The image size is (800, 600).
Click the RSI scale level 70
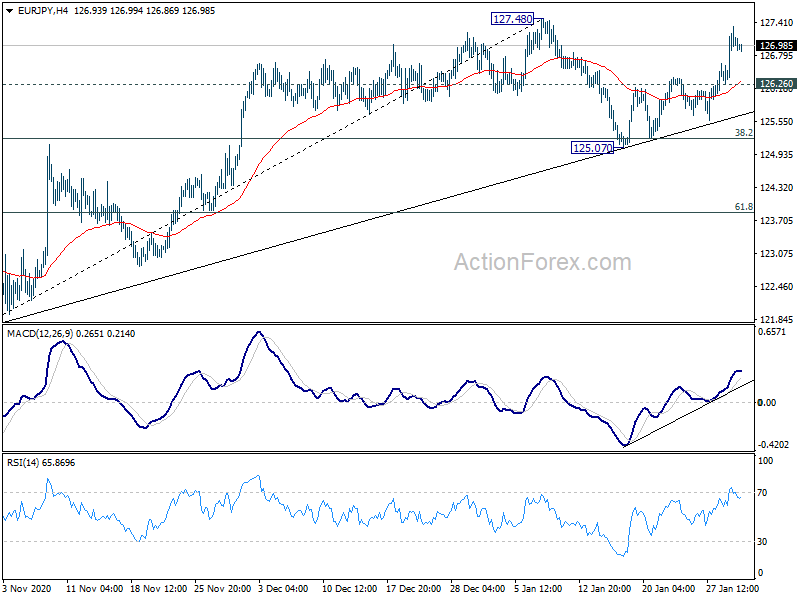[x=762, y=493]
